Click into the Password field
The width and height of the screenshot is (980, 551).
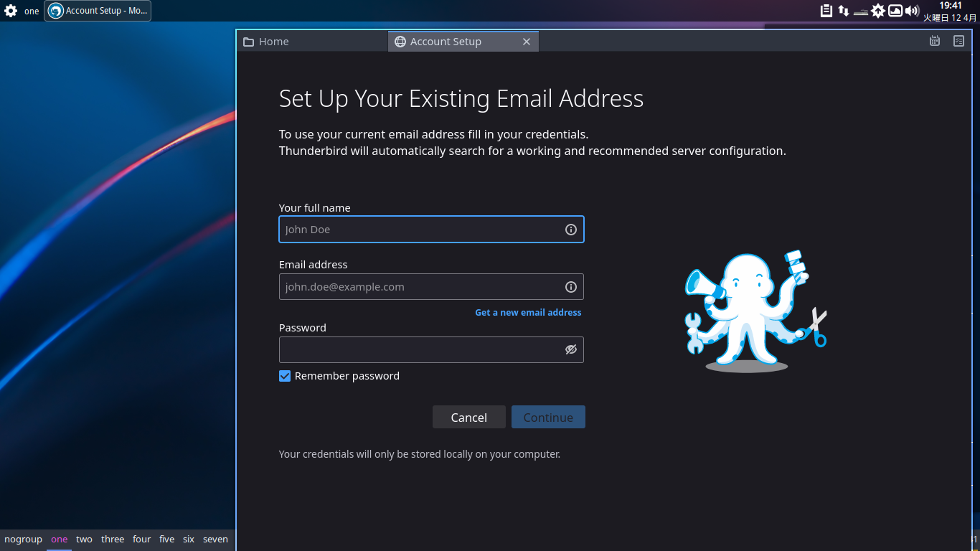(x=431, y=349)
